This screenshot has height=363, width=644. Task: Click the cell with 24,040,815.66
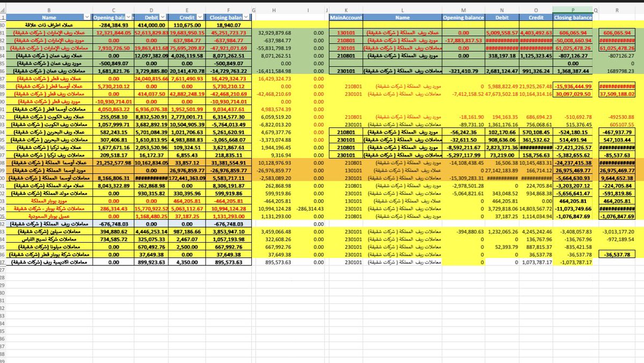(x=151, y=79)
